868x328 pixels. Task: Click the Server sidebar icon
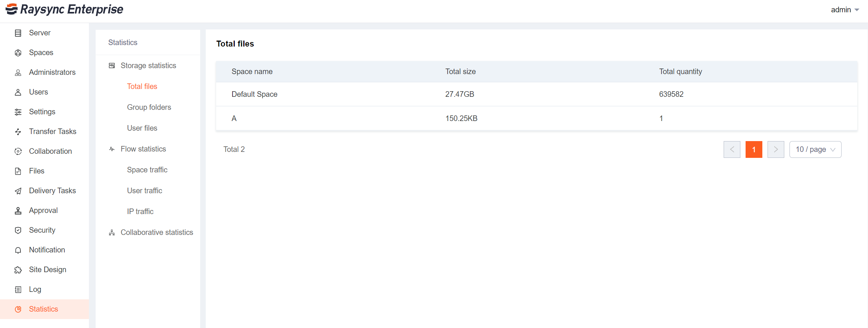coord(18,33)
